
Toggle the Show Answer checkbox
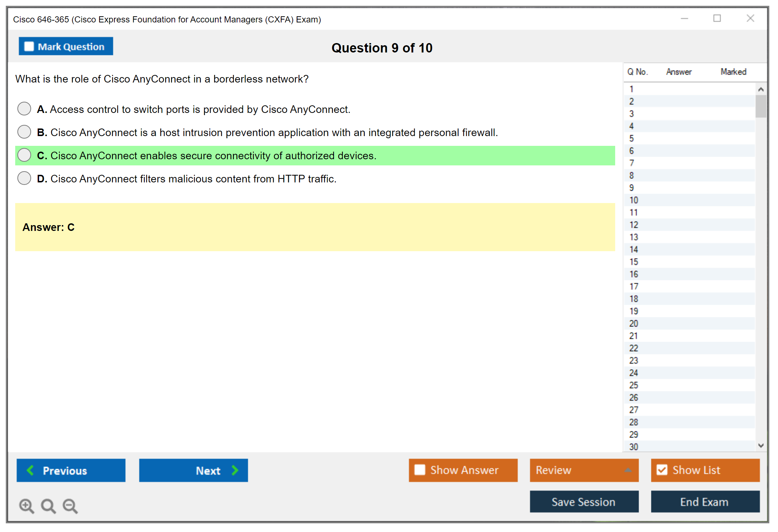pyautogui.click(x=420, y=470)
